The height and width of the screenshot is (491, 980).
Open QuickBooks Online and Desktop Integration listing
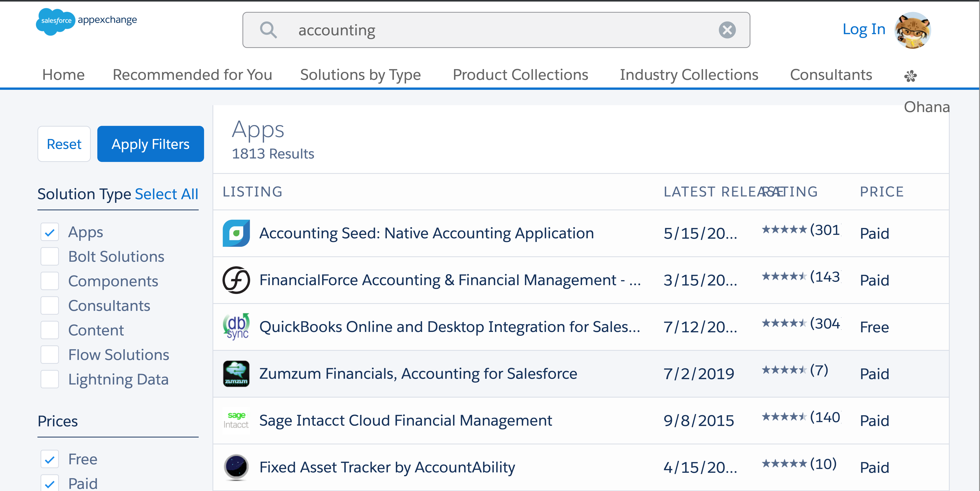click(x=450, y=327)
